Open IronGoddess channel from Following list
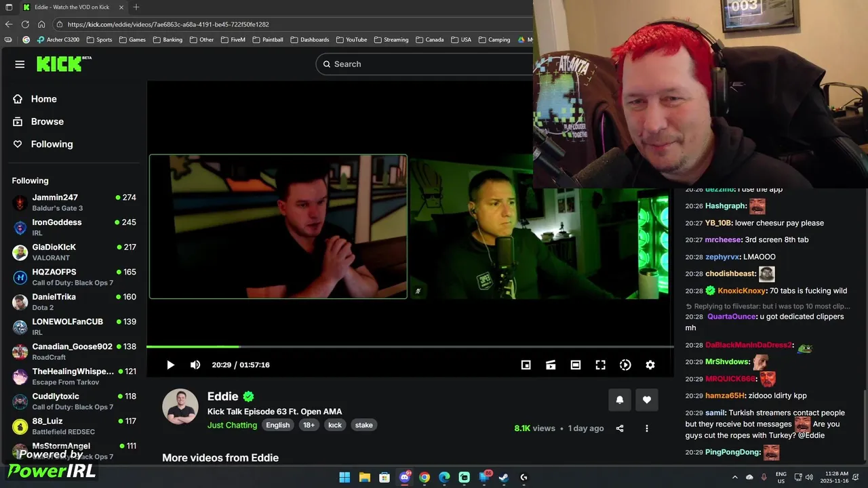The width and height of the screenshot is (868, 488). click(x=75, y=227)
